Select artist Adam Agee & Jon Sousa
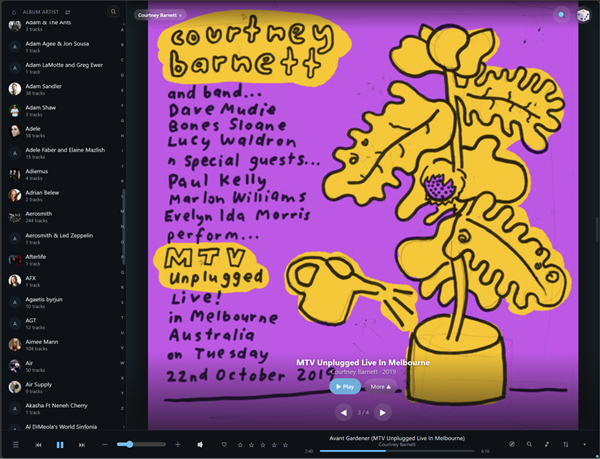 pyautogui.click(x=63, y=47)
